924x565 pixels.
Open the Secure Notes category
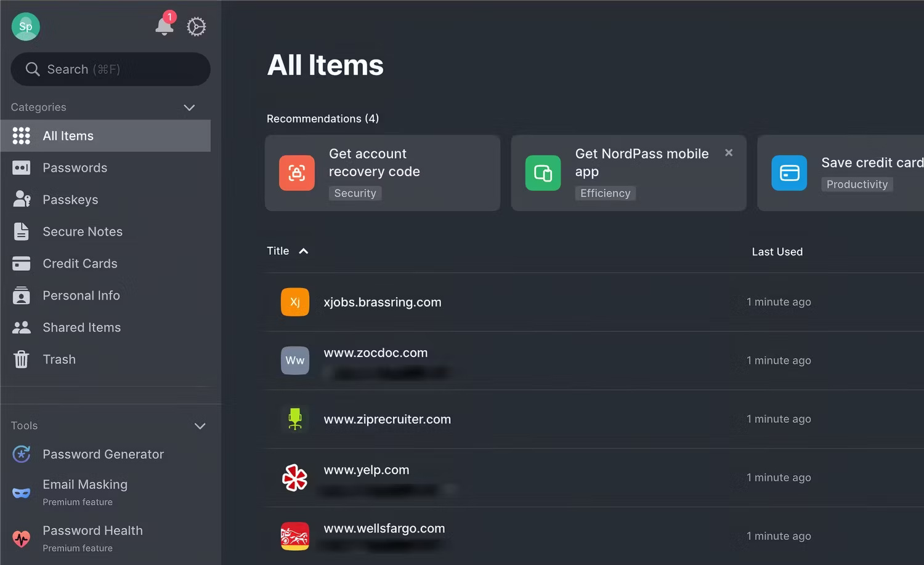[x=105, y=231]
